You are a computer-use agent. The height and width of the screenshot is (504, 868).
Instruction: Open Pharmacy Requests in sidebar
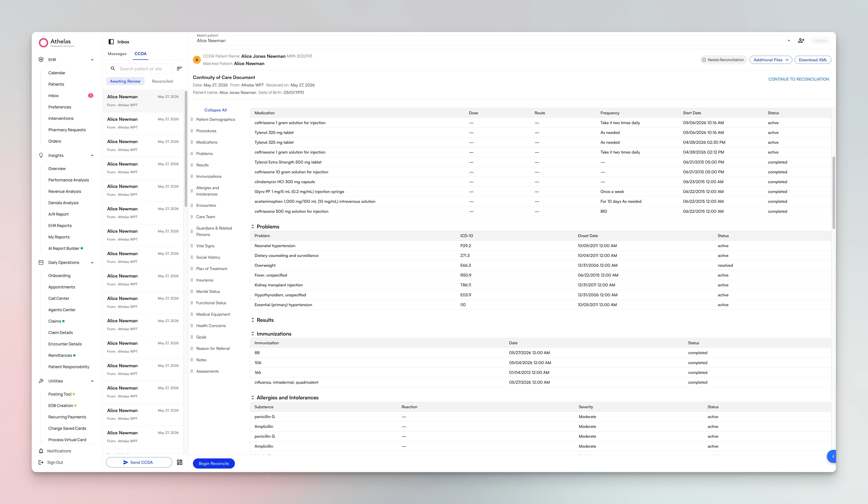point(67,130)
